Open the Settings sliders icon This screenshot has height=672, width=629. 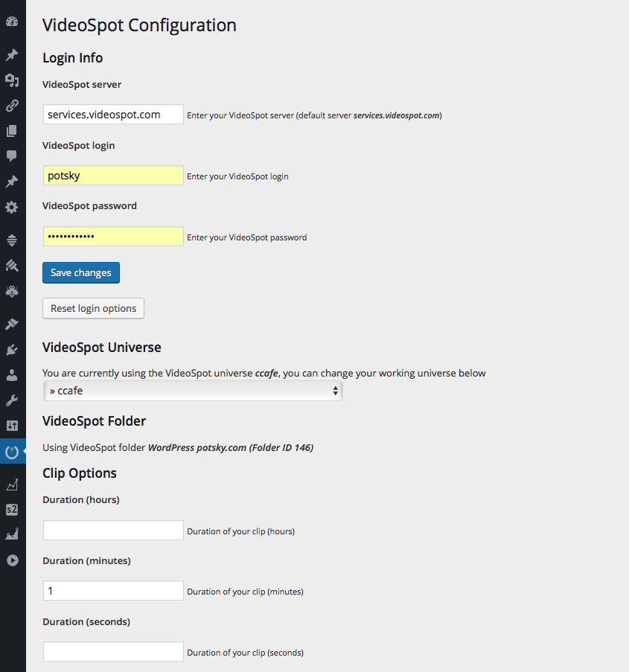pyautogui.click(x=12, y=426)
